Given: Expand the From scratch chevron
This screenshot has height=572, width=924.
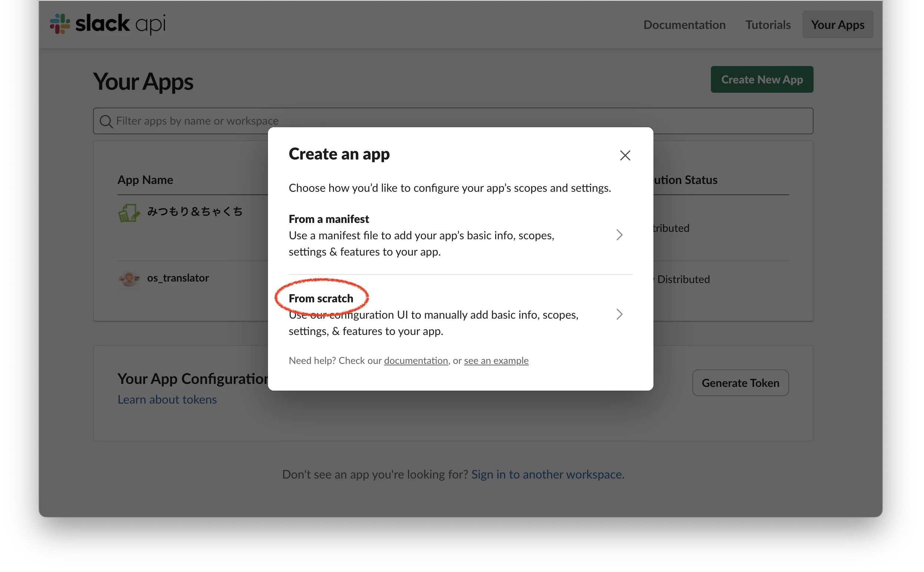Looking at the screenshot, I should (619, 314).
